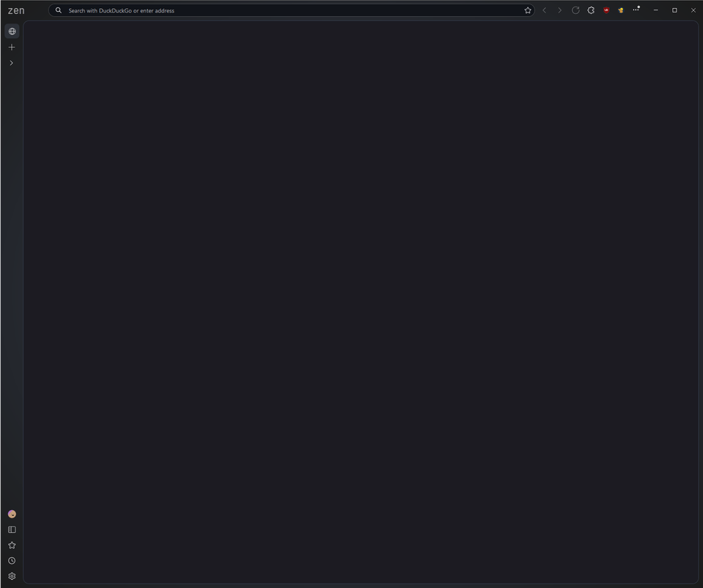Maximize the Zen browser window
This screenshot has width=703, height=588.
point(674,10)
